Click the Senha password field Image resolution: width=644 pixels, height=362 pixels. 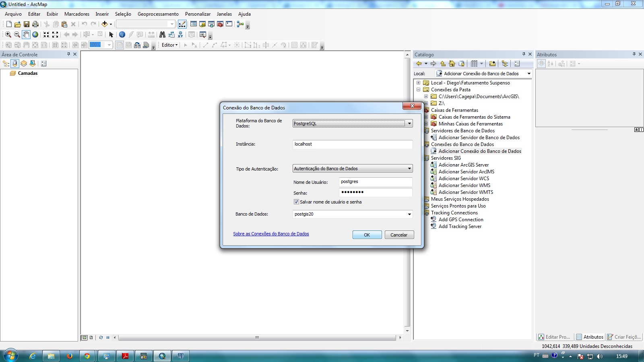point(376,192)
